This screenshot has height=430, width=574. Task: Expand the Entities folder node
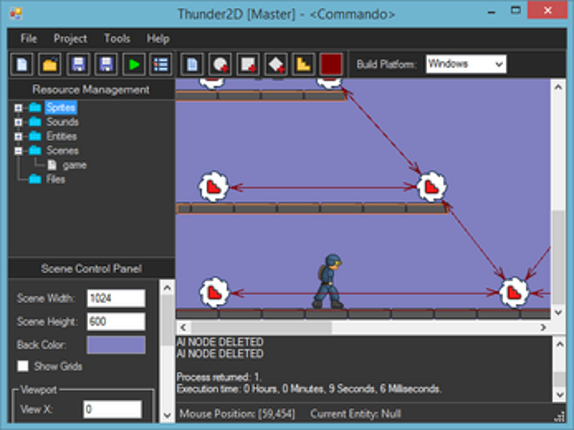pyautogui.click(x=18, y=137)
